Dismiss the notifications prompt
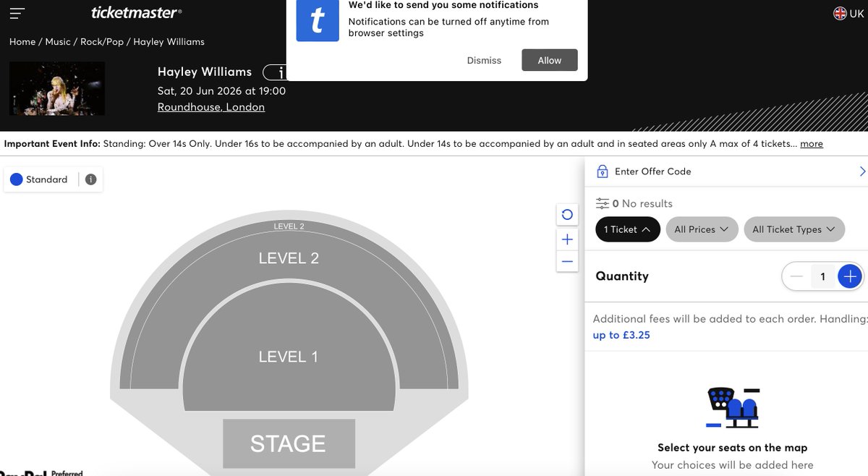Screen dimensions: 868x476 click(484, 60)
